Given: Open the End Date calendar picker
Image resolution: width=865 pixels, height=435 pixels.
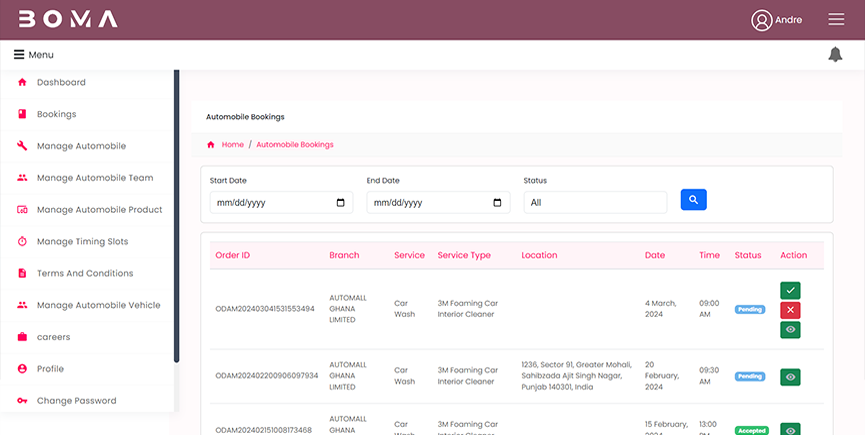Looking at the screenshot, I should pyautogui.click(x=498, y=202).
